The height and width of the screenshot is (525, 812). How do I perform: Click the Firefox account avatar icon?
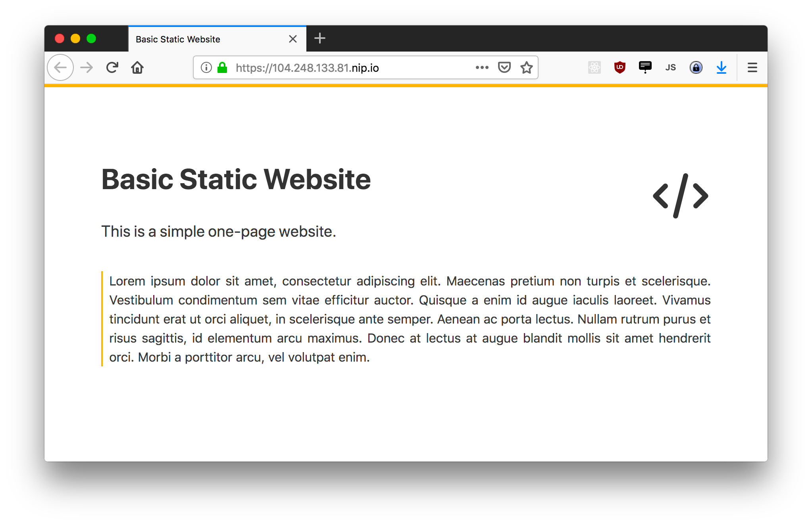695,66
